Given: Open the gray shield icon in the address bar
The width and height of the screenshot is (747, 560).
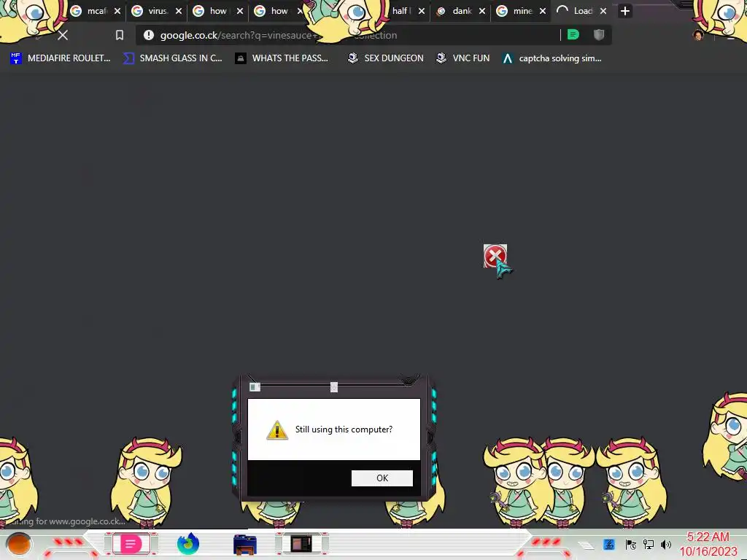Looking at the screenshot, I should [x=599, y=34].
